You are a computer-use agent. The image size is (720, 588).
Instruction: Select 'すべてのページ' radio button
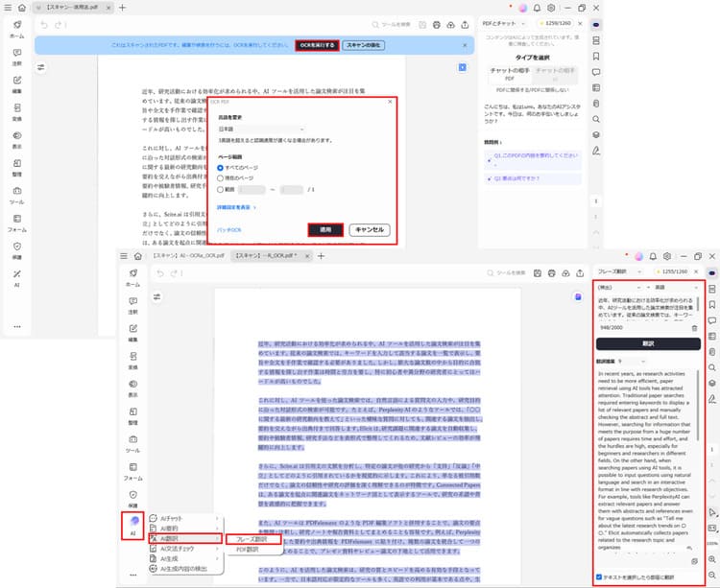tap(221, 167)
